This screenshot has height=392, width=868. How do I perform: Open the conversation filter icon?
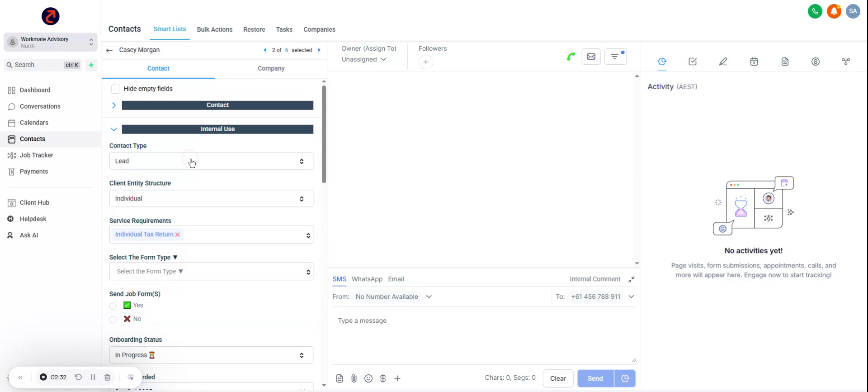click(x=615, y=57)
